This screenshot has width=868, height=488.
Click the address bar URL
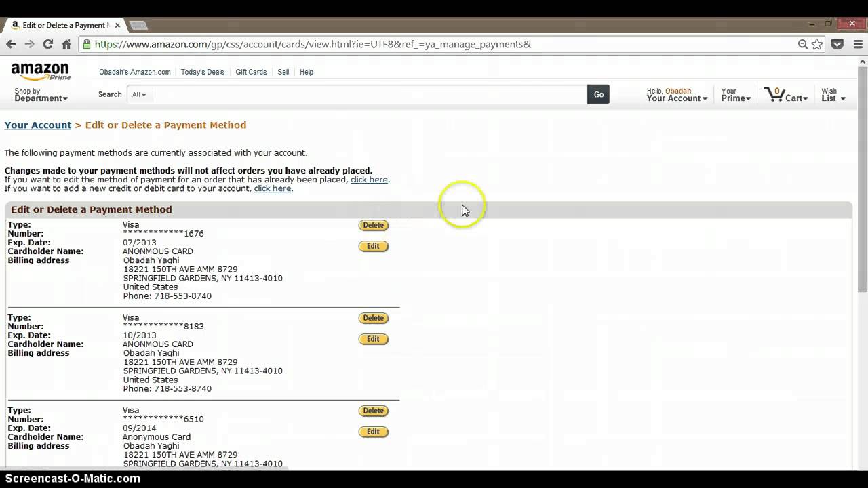click(x=313, y=44)
